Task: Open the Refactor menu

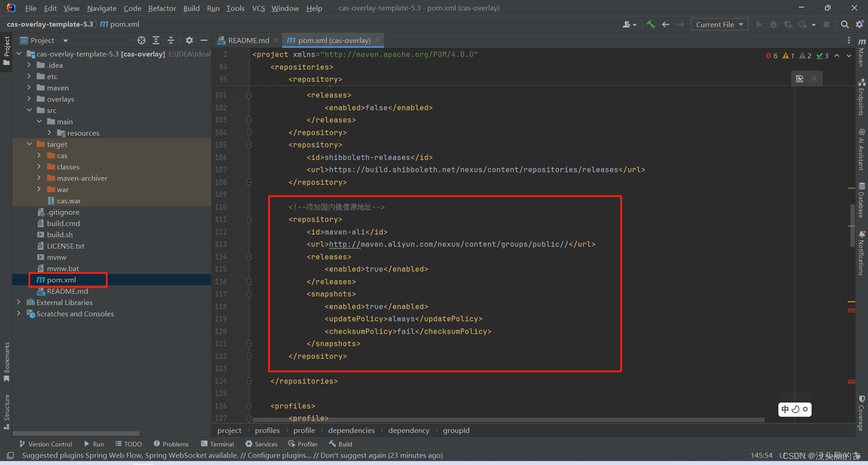Action: (x=162, y=8)
